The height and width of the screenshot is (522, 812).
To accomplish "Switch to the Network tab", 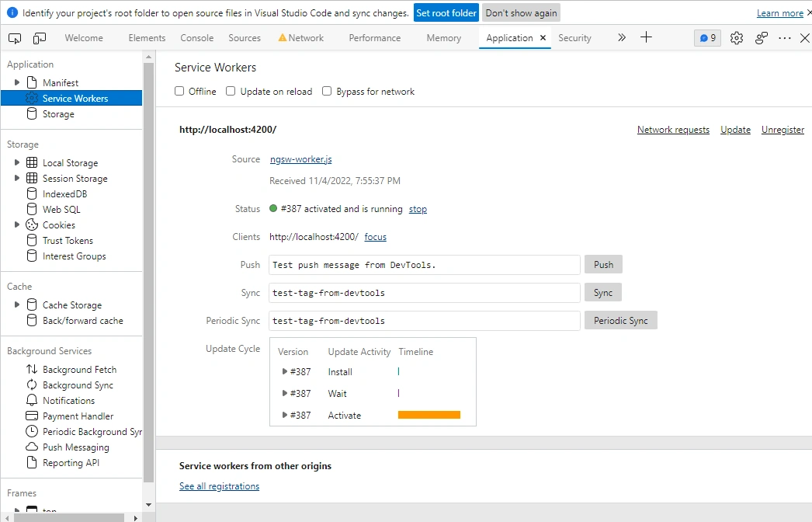I will (x=301, y=38).
